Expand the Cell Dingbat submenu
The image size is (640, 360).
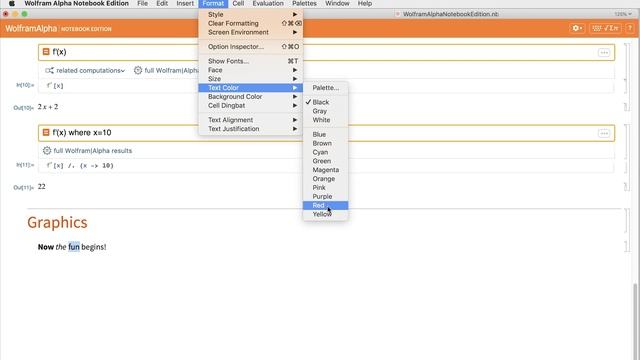point(251,106)
